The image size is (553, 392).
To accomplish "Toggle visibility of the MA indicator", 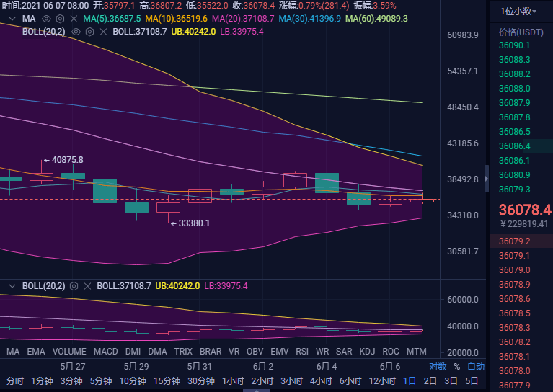I will coord(46,18).
